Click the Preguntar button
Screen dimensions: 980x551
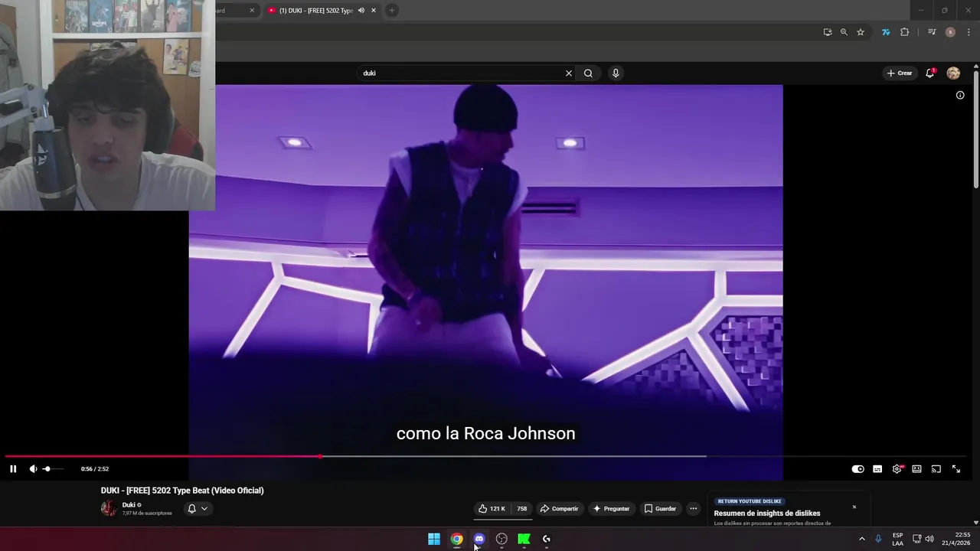click(611, 509)
